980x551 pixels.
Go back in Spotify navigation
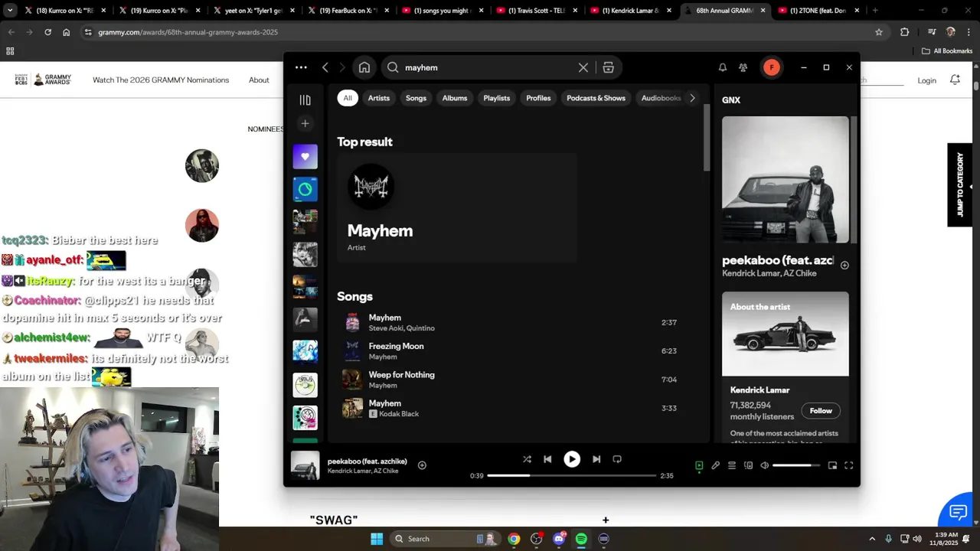tap(325, 67)
